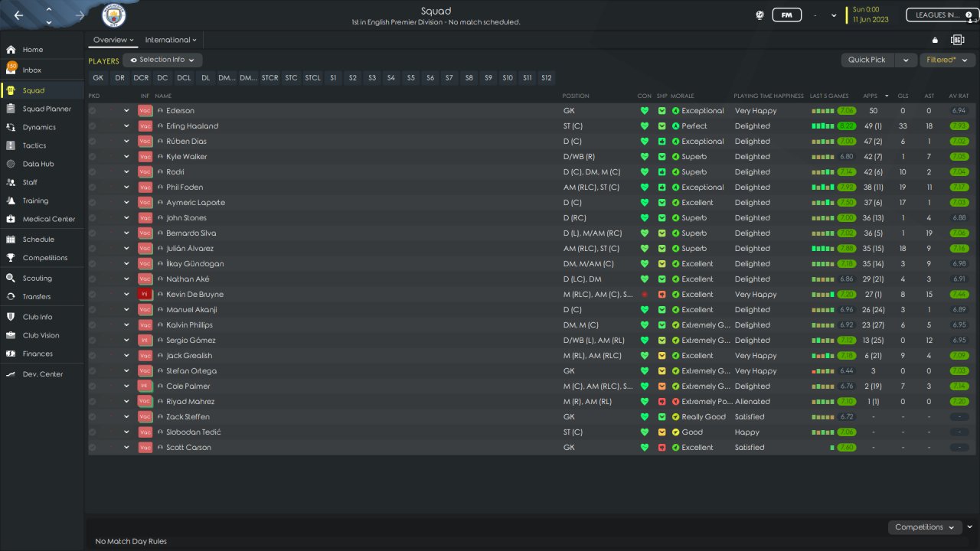Viewport: 980px width, 551px height.
Task: Click Scott Carson's red sharpness icon
Action: point(662,448)
